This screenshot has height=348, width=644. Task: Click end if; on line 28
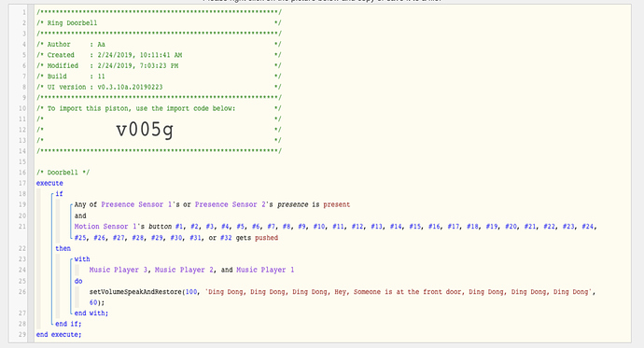coord(68,324)
